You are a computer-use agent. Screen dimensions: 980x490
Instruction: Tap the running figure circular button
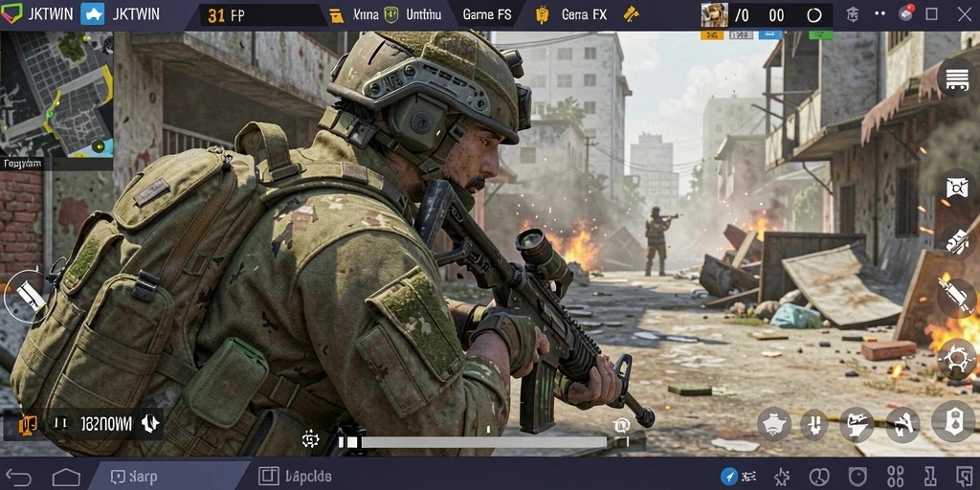tap(902, 425)
